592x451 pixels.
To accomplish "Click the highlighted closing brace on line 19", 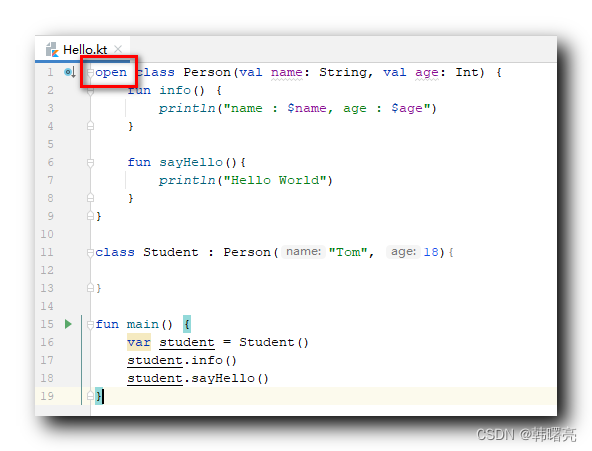I will coord(99,396).
